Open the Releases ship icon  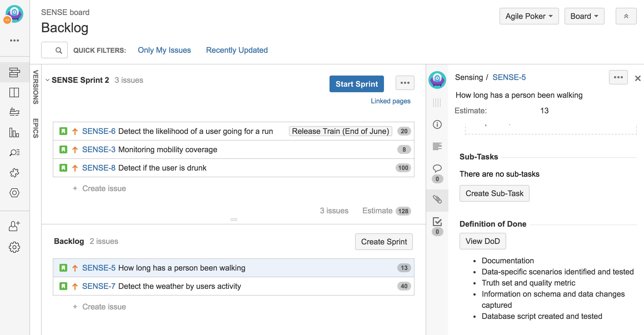(x=14, y=112)
